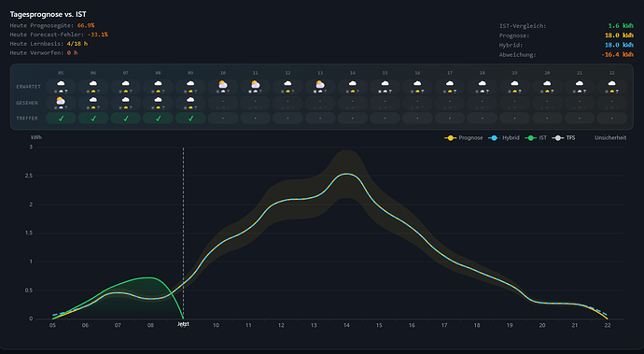Click the yellow Prognose value 18.0 kWh
644x354 pixels.
[x=619, y=35]
